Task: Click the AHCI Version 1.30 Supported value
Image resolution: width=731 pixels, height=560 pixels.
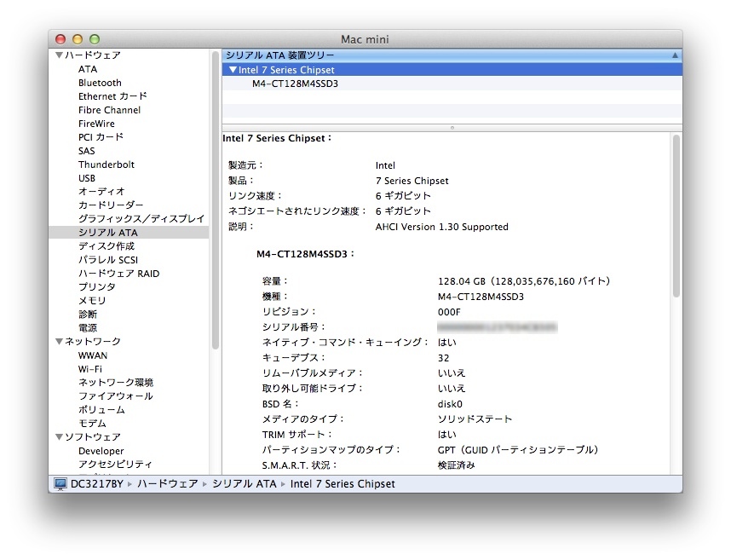Action: tap(442, 227)
